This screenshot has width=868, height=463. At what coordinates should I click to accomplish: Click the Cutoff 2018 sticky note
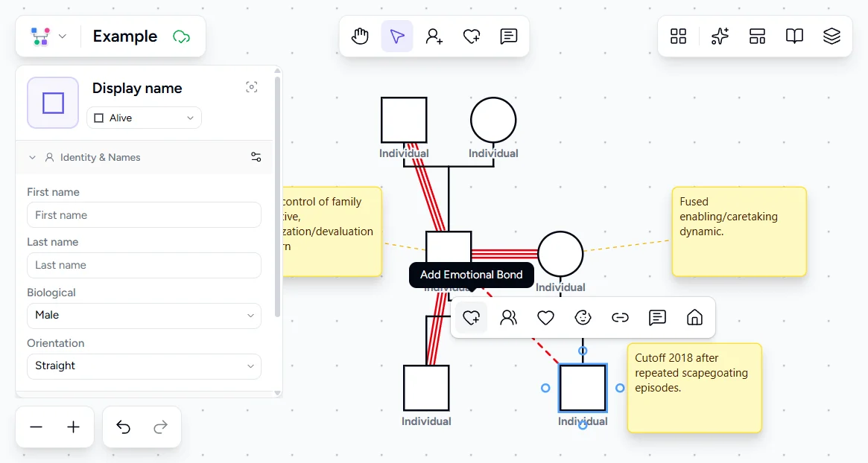(694, 388)
